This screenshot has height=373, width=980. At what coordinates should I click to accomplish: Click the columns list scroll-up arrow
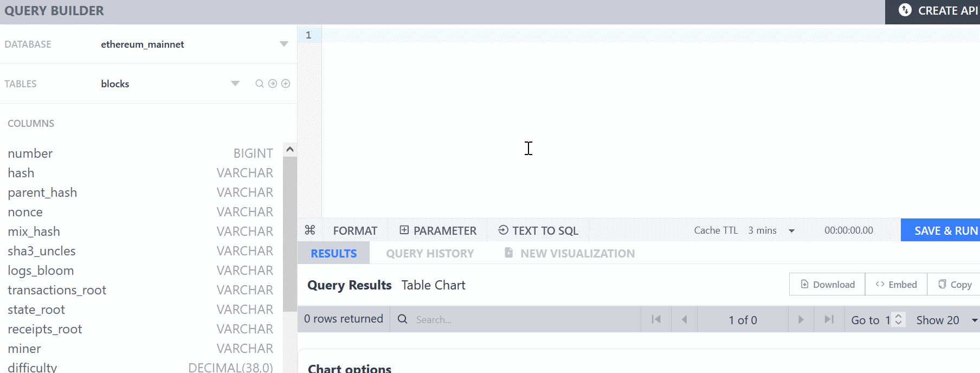[290, 149]
